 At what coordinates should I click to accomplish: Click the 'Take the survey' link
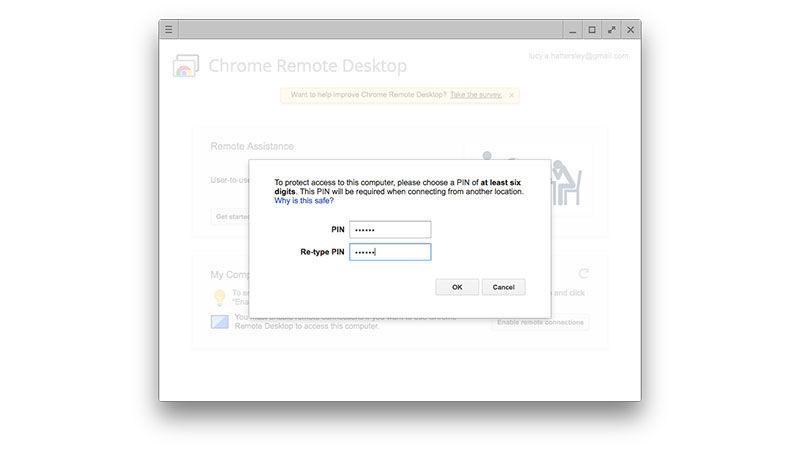tap(476, 95)
